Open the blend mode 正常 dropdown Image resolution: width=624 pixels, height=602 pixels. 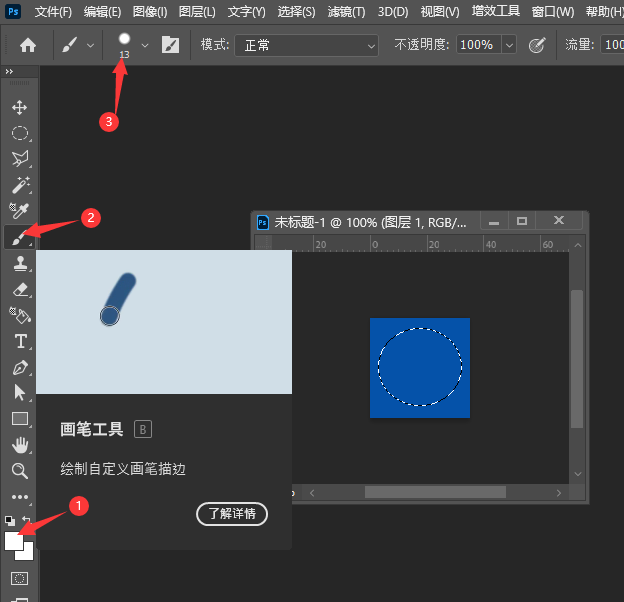[x=306, y=45]
